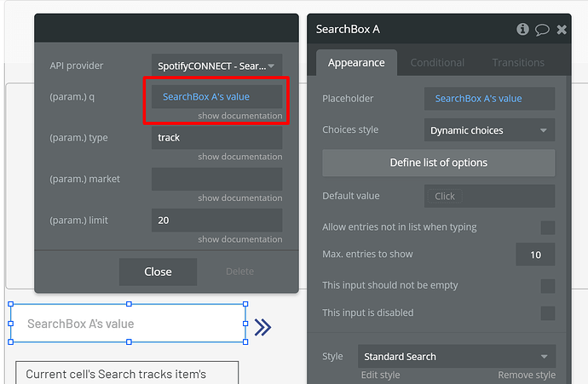
Task: Close the SearchBox A property panel
Action: [562, 29]
